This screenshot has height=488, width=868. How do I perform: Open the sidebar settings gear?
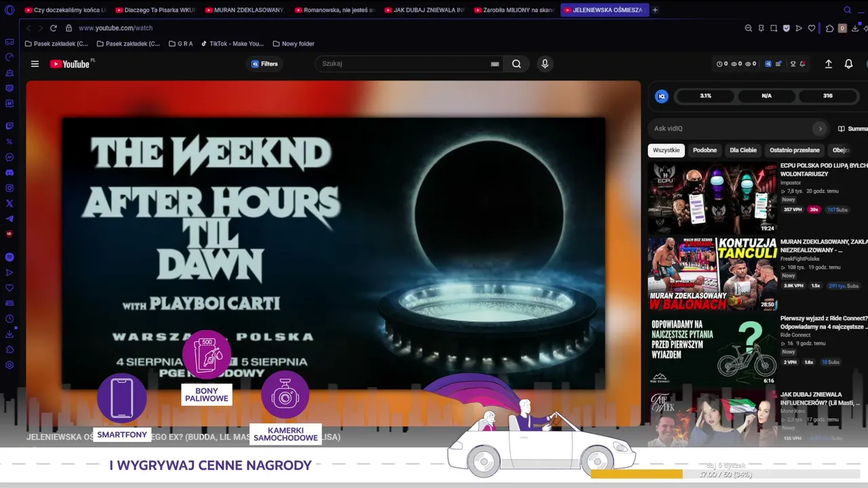(x=9, y=365)
